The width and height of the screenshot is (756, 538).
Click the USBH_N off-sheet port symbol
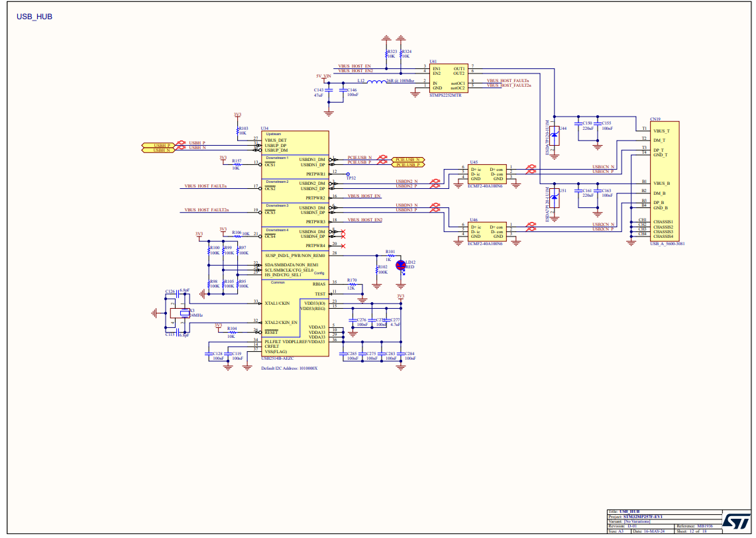[x=158, y=150]
